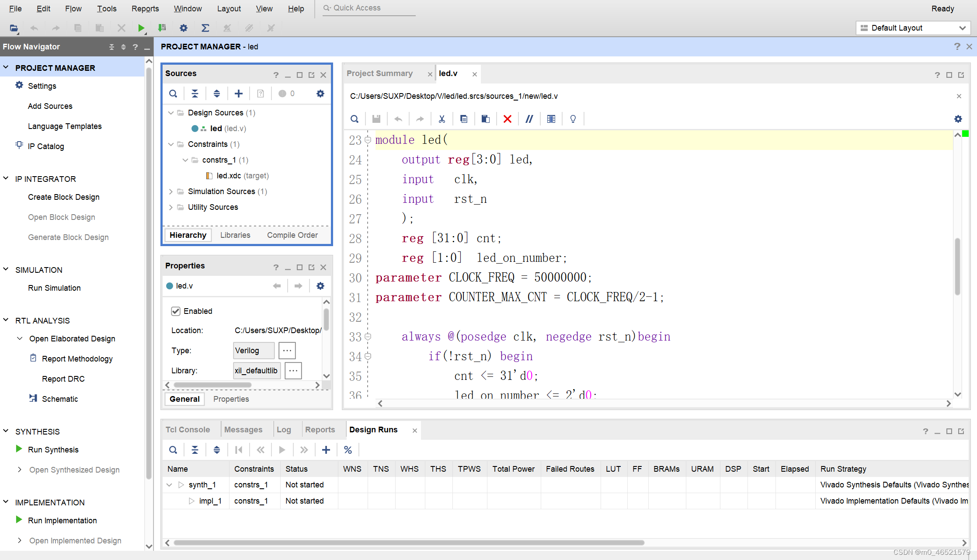Switch to Compile Order tab in Sources
Image resolution: width=977 pixels, height=560 pixels.
(292, 235)
